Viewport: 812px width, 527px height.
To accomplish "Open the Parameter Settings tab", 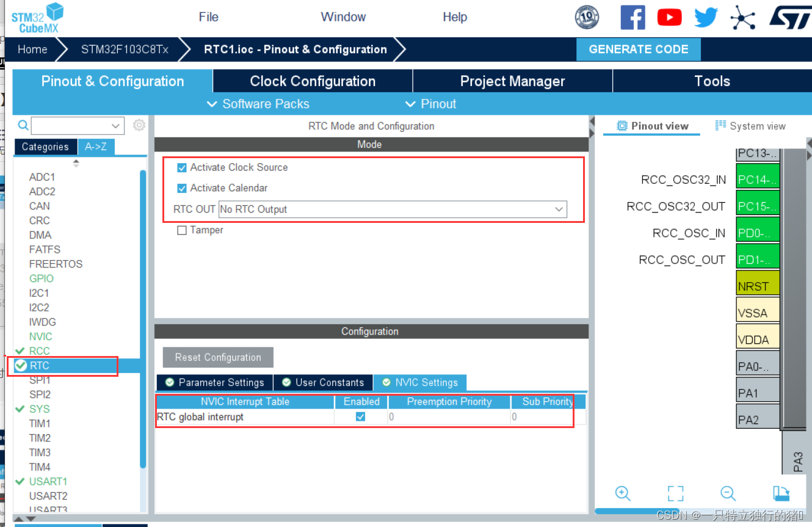I will pos(214,382).
